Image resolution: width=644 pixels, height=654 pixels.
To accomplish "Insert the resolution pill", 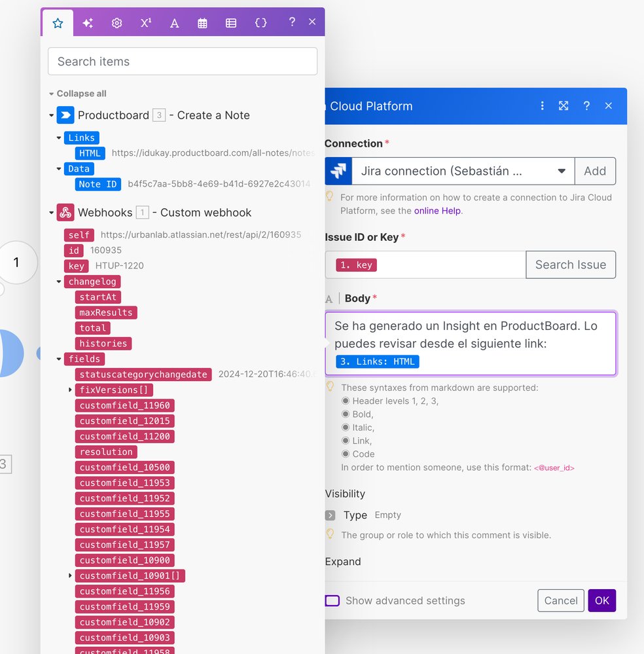I will click(x=106, y=452).
